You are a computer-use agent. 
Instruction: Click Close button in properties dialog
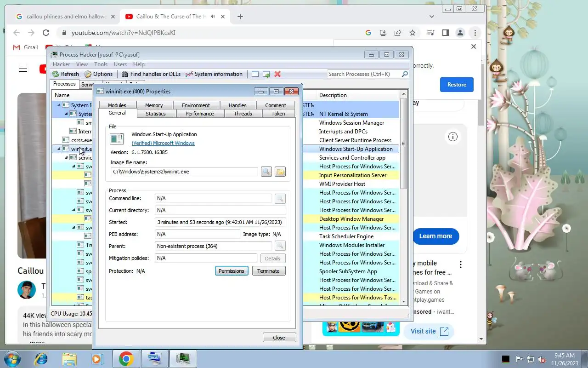tap(279, 338)
